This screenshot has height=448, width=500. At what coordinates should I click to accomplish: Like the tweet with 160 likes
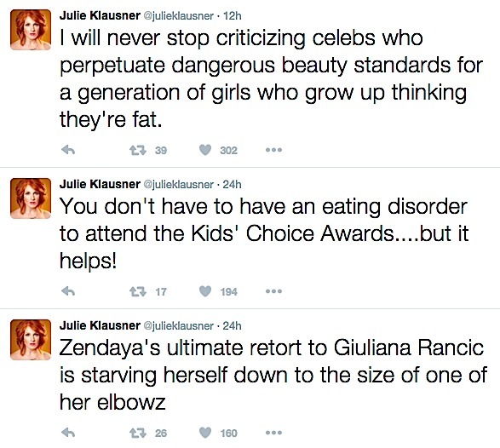tap(205, 433)
